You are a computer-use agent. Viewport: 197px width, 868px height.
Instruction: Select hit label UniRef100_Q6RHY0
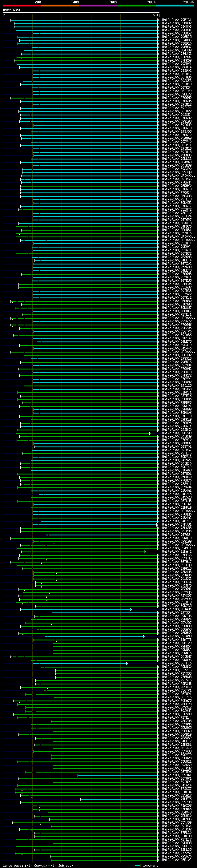tap(177, 186)
